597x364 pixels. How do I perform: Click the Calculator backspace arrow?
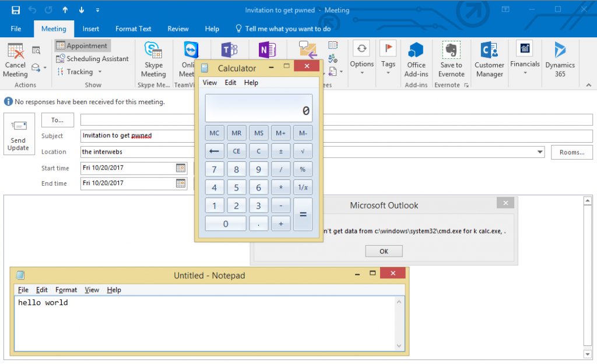click(x=215, y=151)
